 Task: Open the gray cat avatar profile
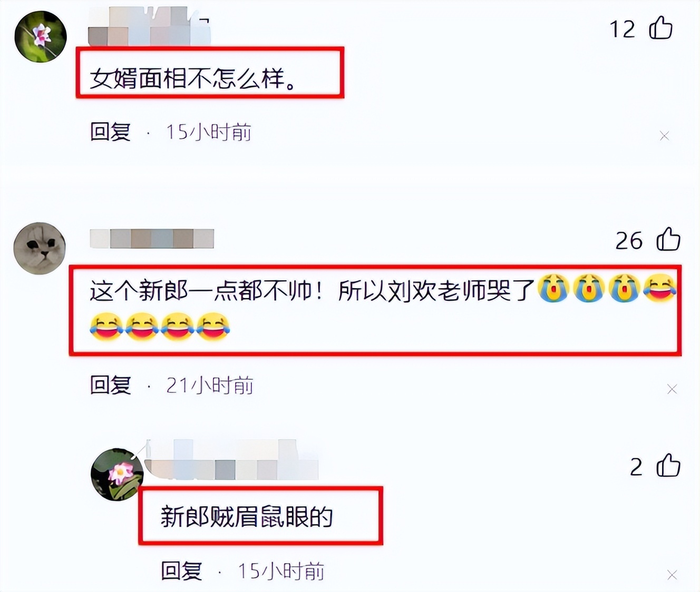[40, 248]
